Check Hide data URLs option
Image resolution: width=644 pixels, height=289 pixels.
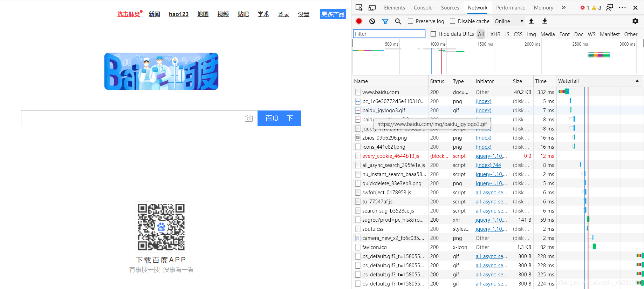(x=433, y=34)
